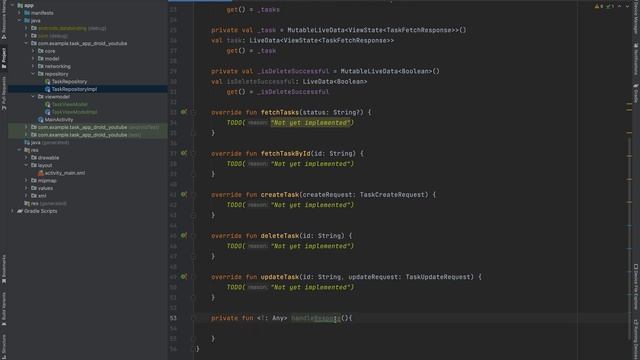Expand the manifests folder
Viewport: 640px width, 360px height.
[19, 13]
